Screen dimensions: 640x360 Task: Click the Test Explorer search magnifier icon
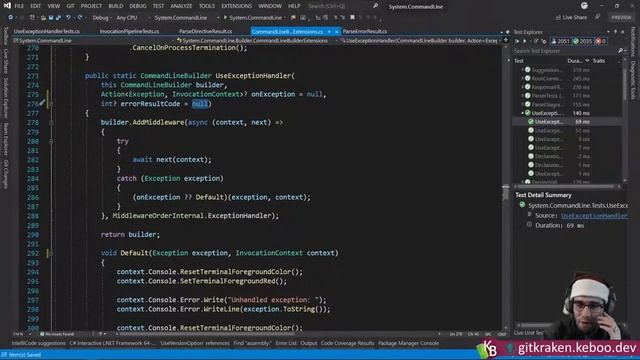[x=620, y=51]
